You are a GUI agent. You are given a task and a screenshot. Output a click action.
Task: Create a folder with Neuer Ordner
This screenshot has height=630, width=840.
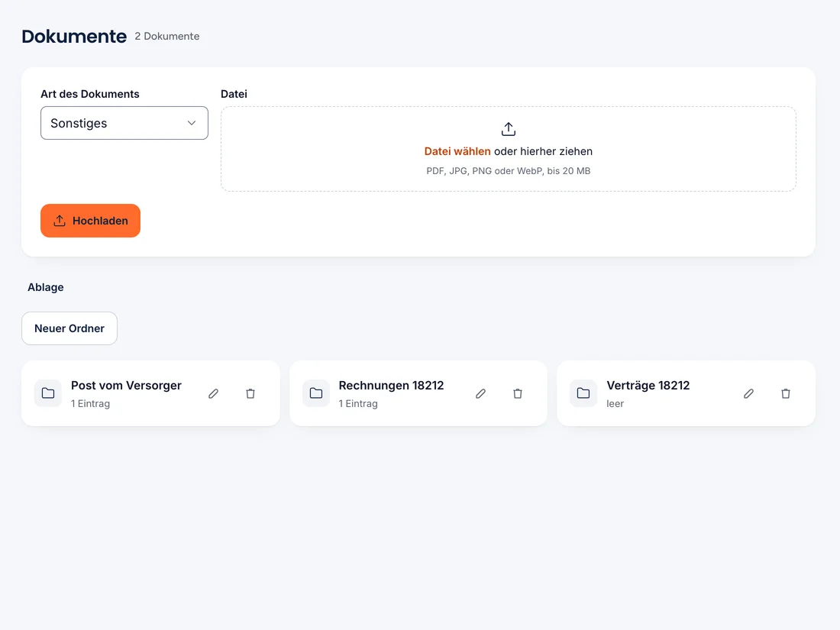pyautogui.click(x=69, y=328)
